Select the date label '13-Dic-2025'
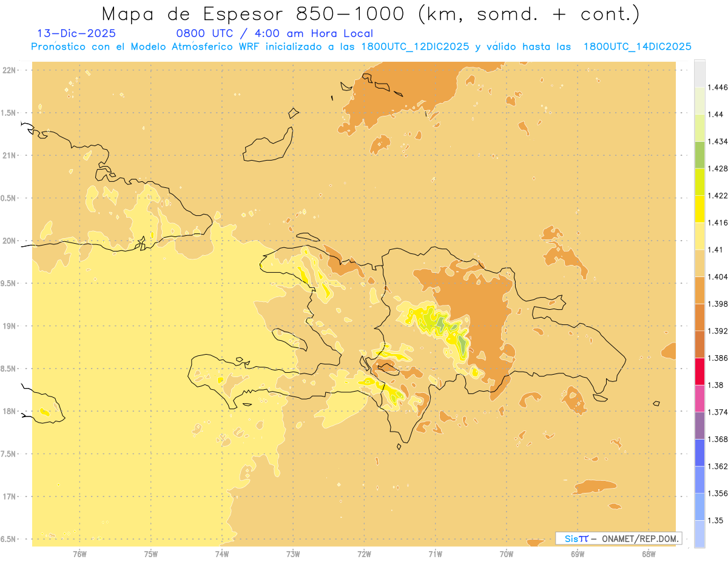This screenshot has height=562, width=728. point(76,33)
